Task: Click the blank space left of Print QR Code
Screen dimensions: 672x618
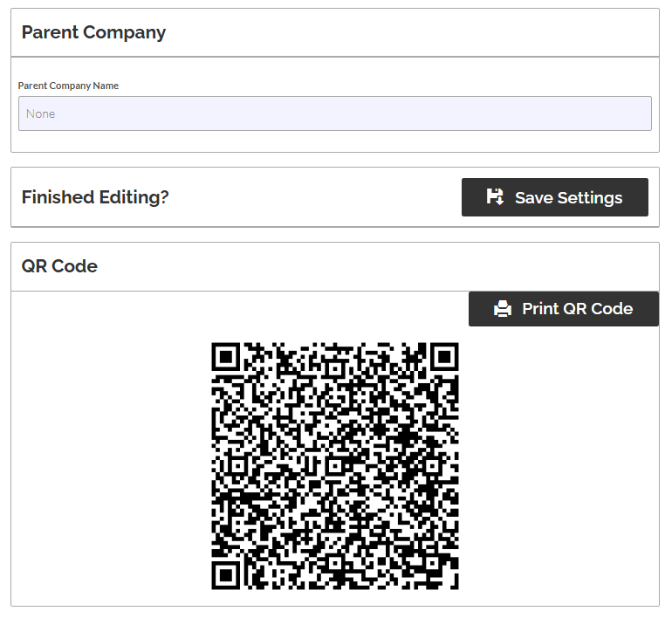Action: 244,309
